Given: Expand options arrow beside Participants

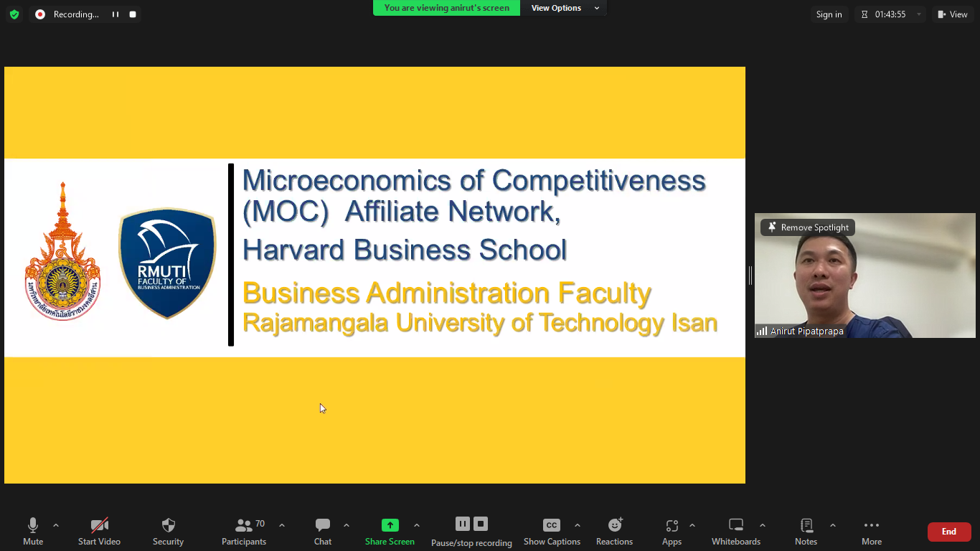Looking at the screenshot, I should tap(282, 525).
